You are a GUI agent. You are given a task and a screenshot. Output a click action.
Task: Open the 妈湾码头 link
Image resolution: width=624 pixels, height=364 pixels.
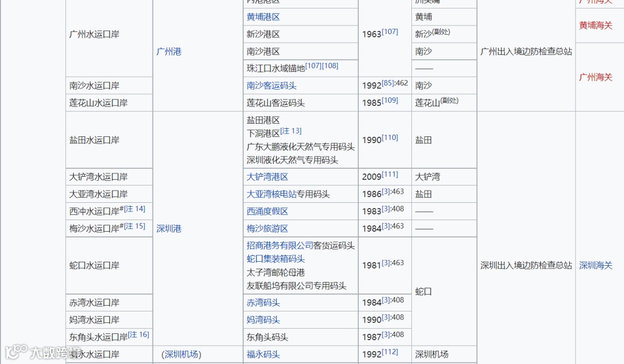coord(263,320)
